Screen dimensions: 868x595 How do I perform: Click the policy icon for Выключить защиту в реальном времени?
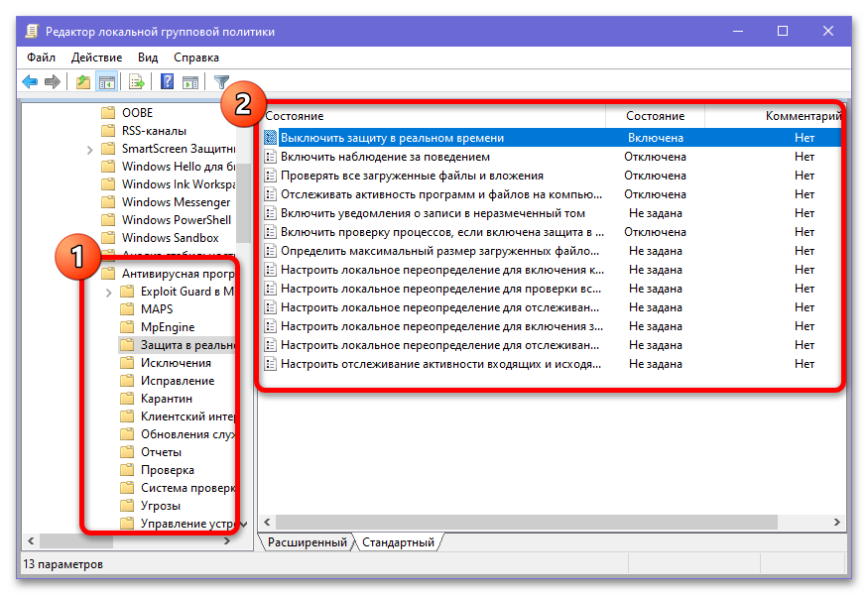(x=270, y=137)
